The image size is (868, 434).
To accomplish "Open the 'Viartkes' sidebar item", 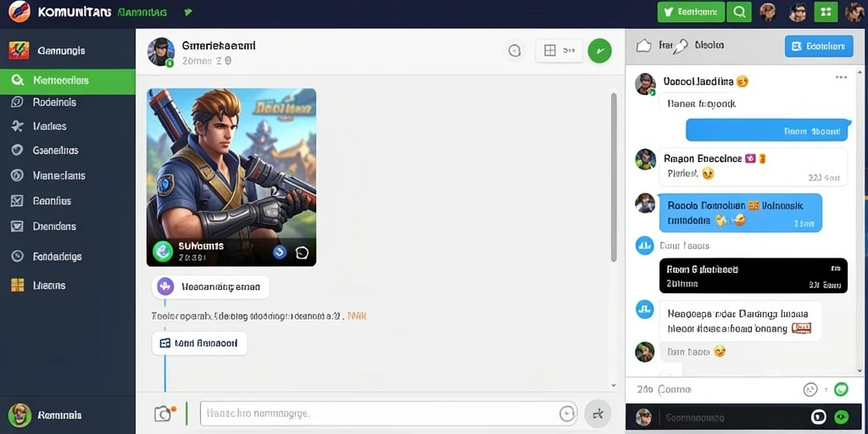I will click(x=68, y=126).
